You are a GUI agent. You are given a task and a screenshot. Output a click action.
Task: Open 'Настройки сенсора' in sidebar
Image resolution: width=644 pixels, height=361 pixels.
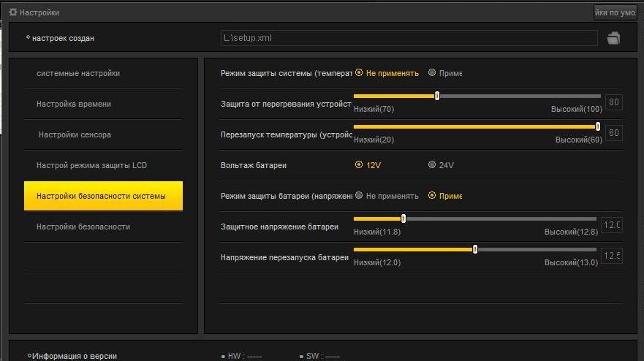coord(75,135)
